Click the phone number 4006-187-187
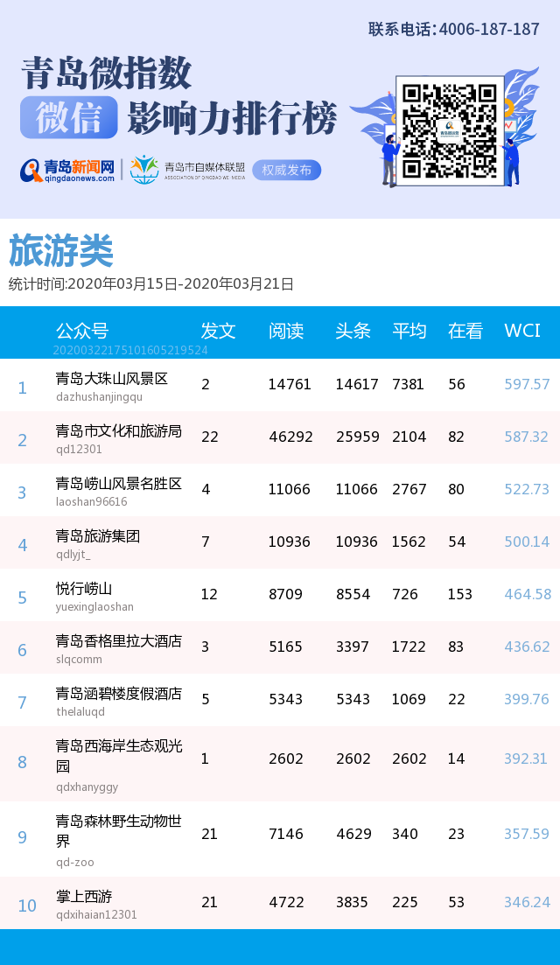The width and height of the screenshot is (560, 965). (488, 29)
